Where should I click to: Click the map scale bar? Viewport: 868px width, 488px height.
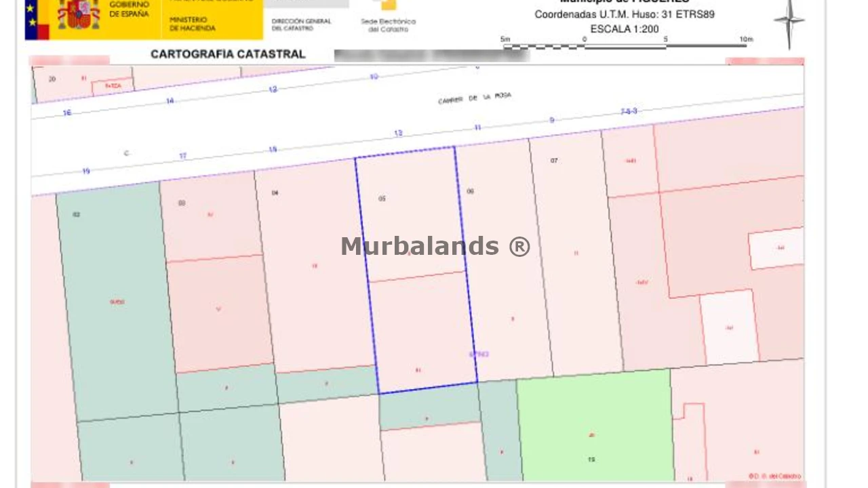tap(624, 47)
